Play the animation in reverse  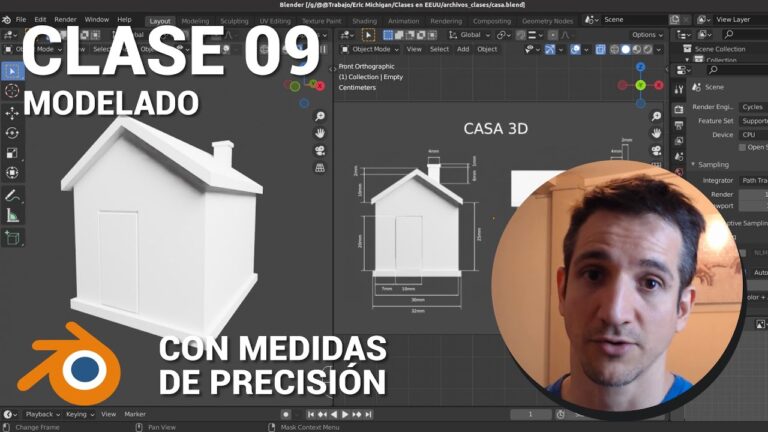point(334,414)
